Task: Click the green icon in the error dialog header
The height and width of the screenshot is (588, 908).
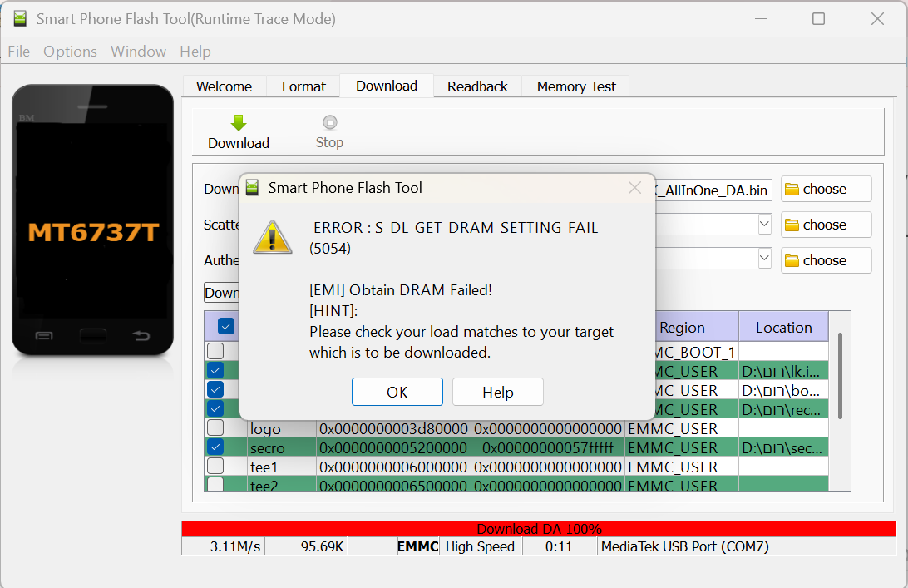Action: (x=251, y=188)
